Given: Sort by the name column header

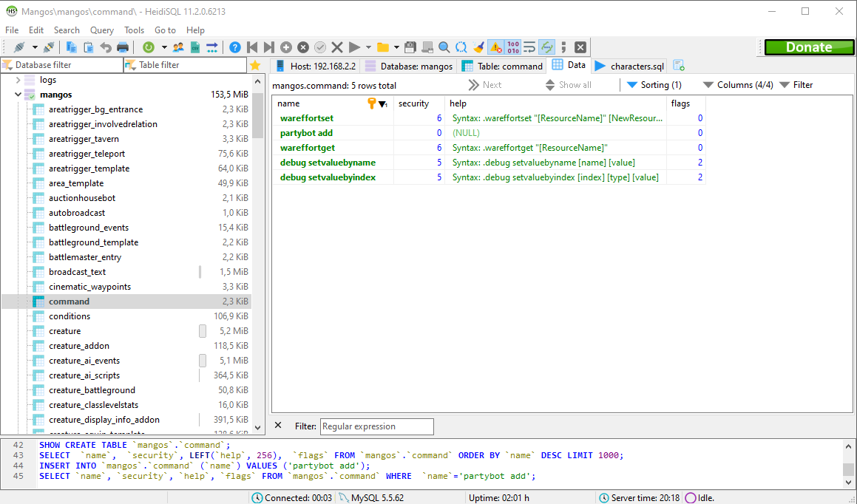Looking at the screenshot, I should 333,103.
